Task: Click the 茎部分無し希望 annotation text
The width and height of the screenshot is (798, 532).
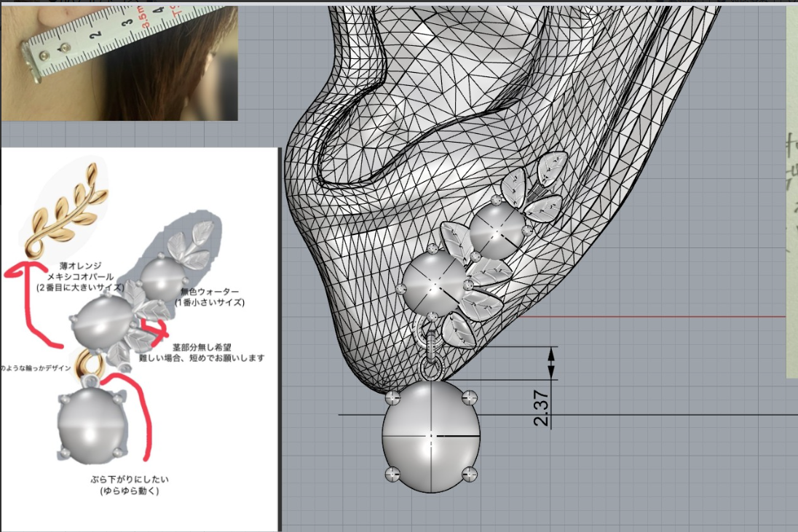Action: pos(202,347)
